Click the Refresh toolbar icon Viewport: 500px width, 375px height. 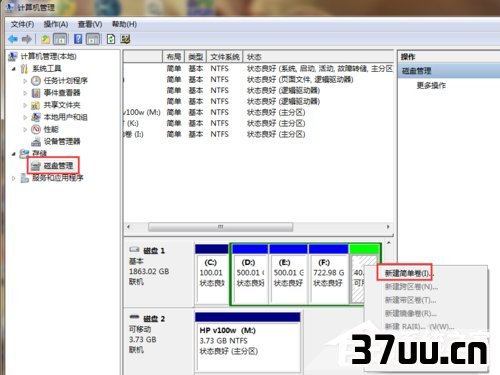(111, 39)
